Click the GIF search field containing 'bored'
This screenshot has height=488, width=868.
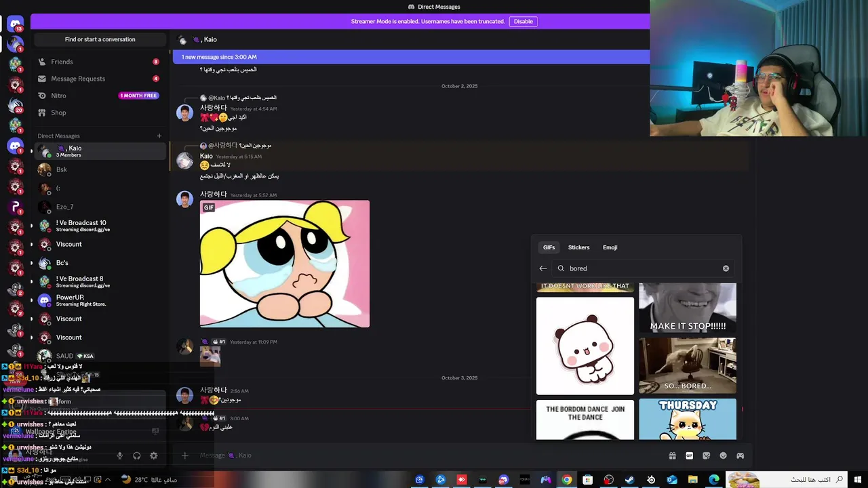[644, 268]
